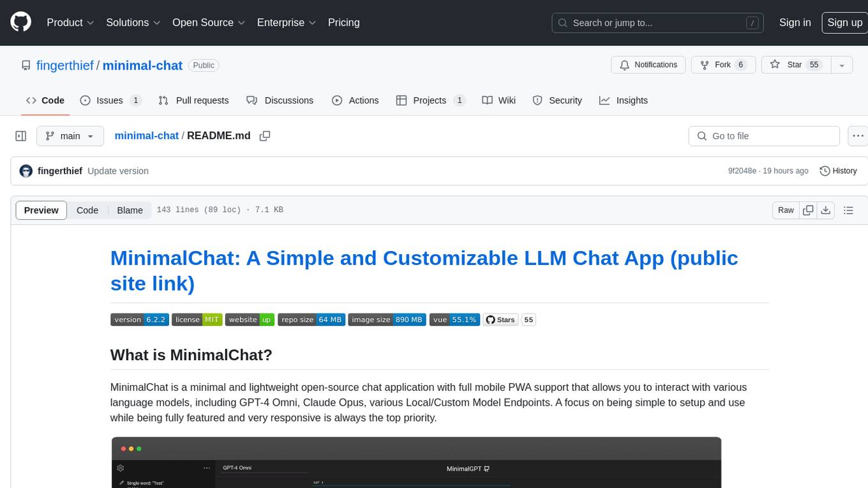Open the Actions tab
The width and height of the screenshot is (868, 488).
point(355,100)
